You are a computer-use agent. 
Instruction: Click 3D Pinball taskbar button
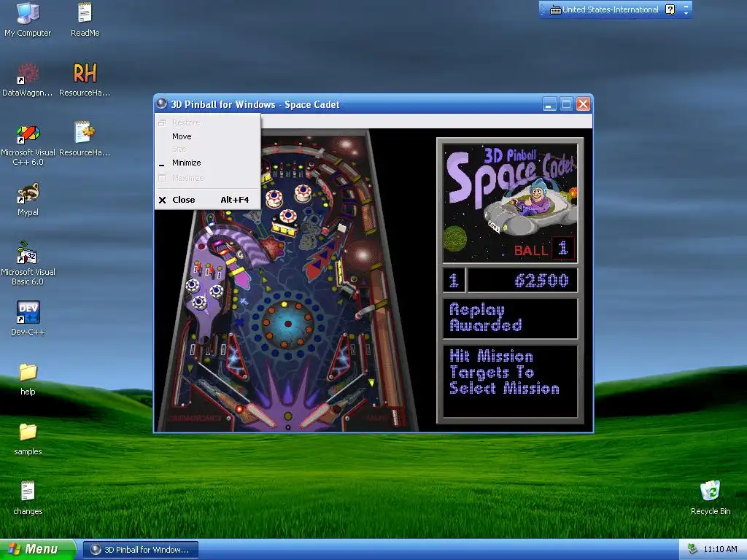[x=141, y=550]
